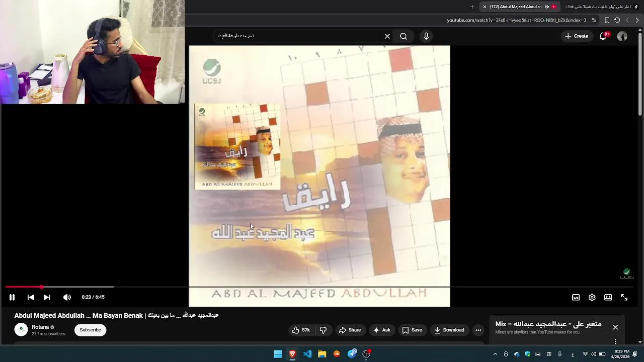
Task: Run the search with magnifier icon
Action: tap(404, 36)
